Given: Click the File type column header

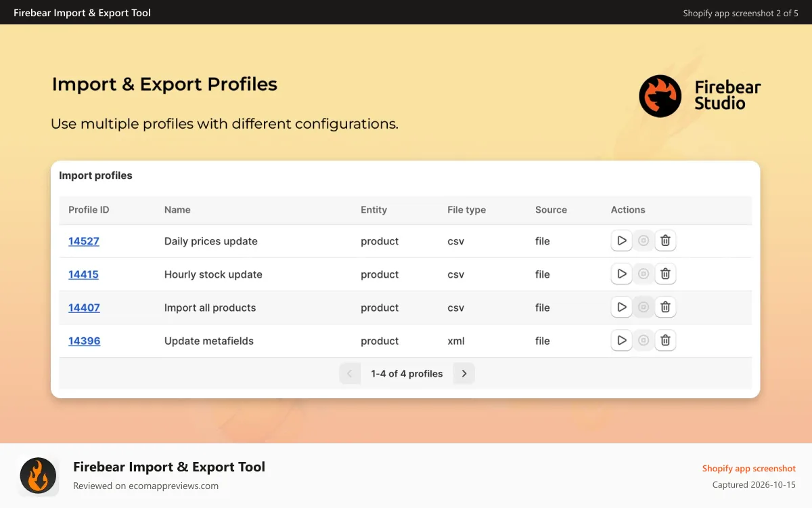Looking at the screenshot, I should 466,210.
